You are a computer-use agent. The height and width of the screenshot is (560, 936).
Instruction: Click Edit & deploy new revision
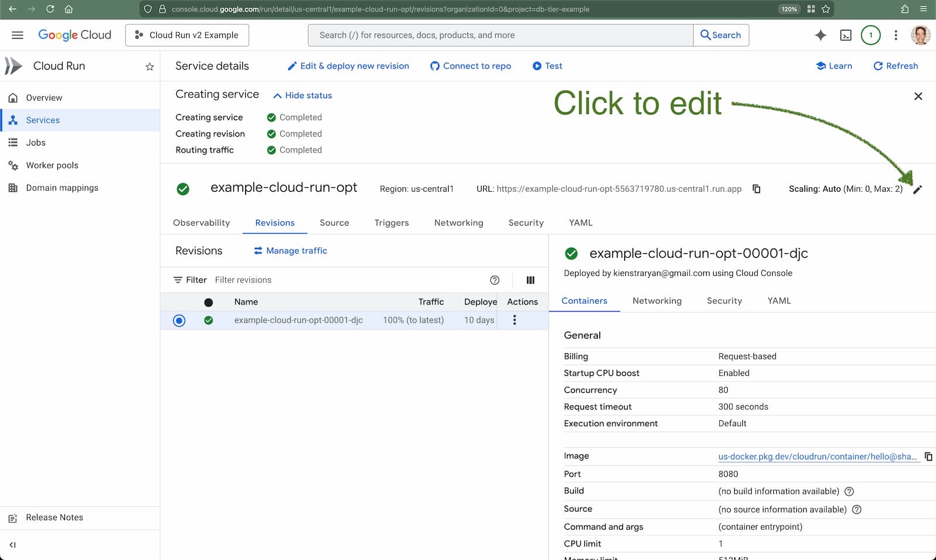pos(348,66)
